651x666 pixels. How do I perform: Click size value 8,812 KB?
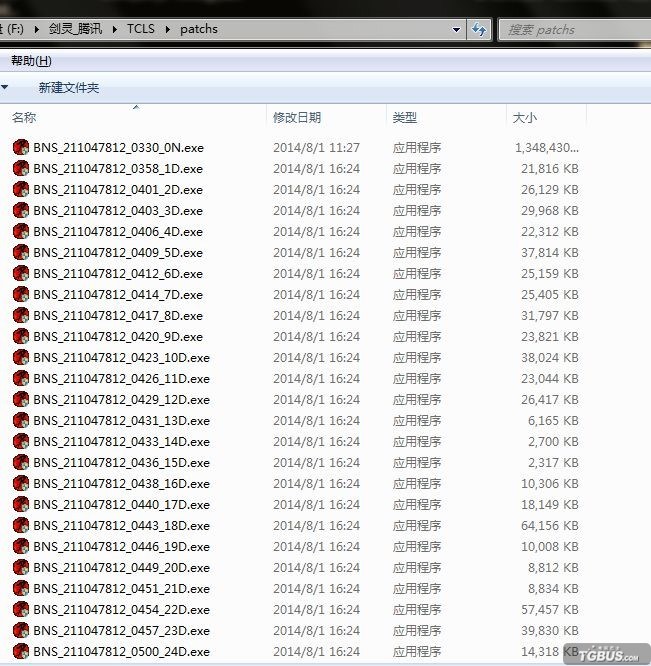click(553, 567)
